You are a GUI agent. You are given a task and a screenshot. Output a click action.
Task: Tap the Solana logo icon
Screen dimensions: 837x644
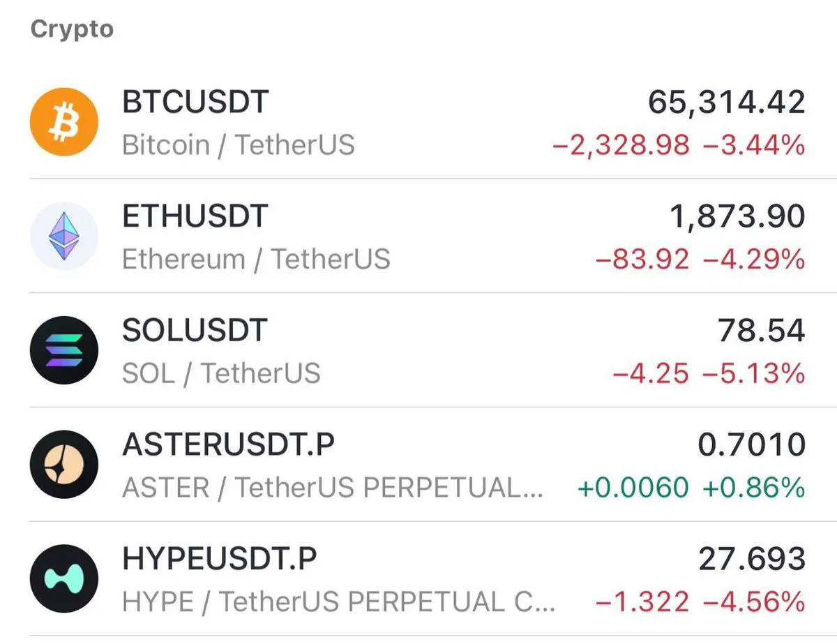click(x=64, y=350)
